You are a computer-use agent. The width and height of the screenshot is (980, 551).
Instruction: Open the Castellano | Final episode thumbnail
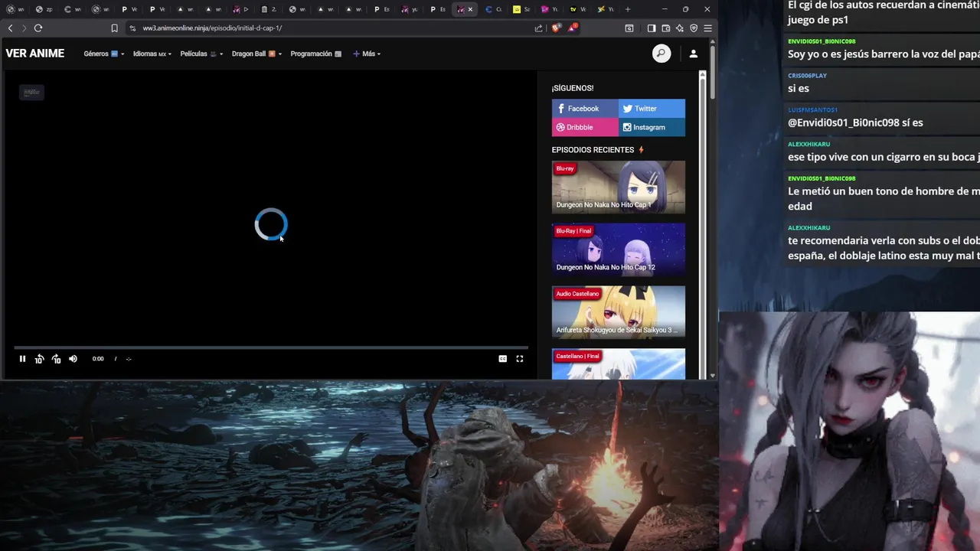point(619,364)
